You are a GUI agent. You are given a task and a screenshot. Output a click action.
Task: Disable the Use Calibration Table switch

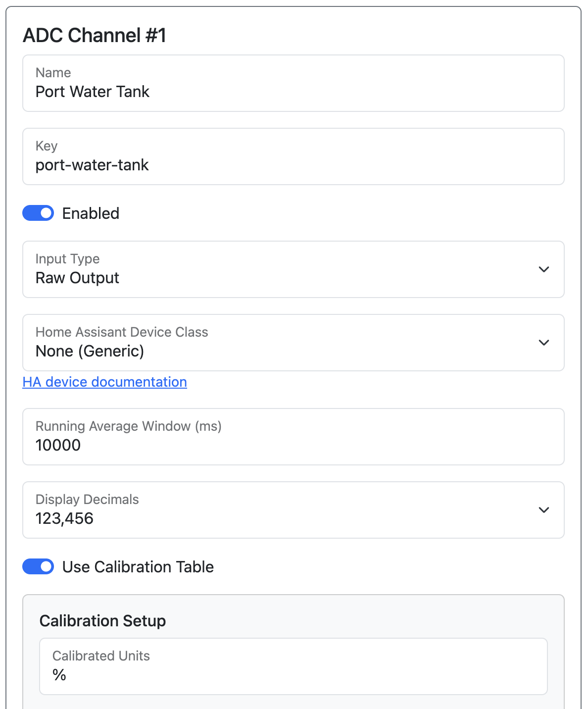(x=38, y=567)
